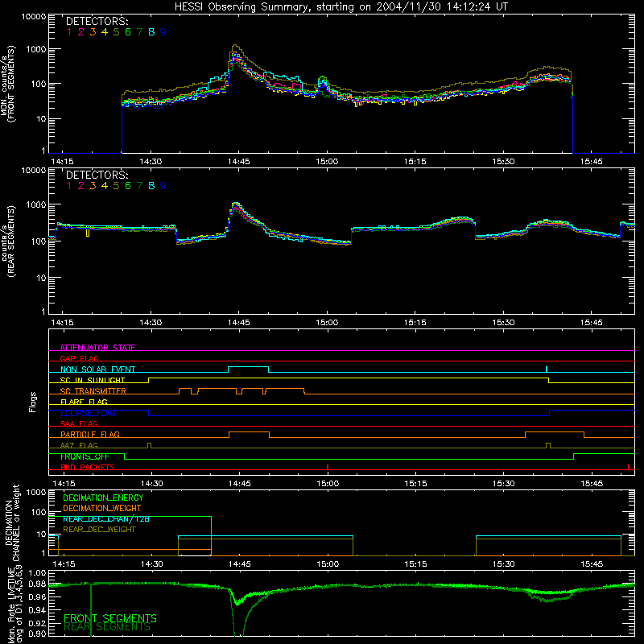644x644 pixels.
Task: Click the HESSI Observing Summary title text
Action: [341, 7]
